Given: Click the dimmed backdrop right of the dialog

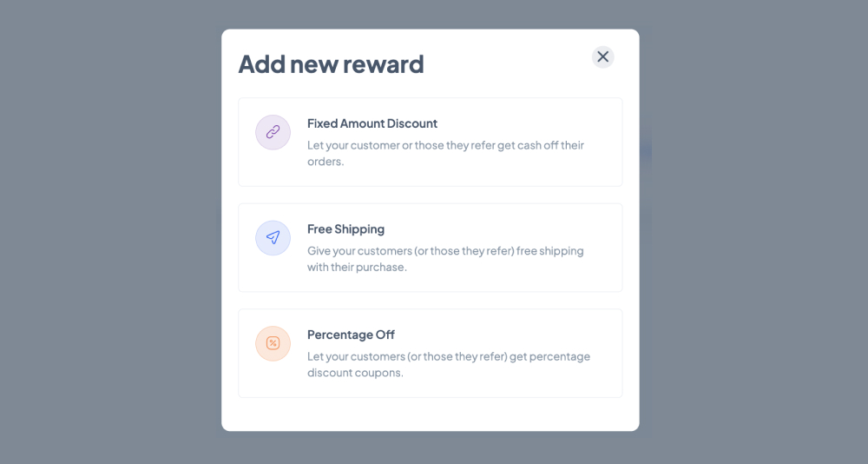Looking at the screenshot, I should pyautogui.click(x=753, y=232).
